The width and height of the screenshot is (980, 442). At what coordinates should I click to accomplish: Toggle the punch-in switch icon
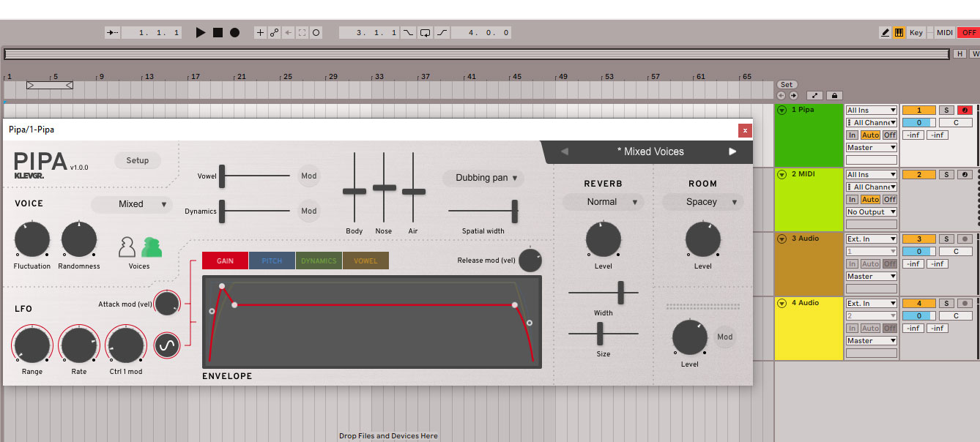(x=408, y=33)
